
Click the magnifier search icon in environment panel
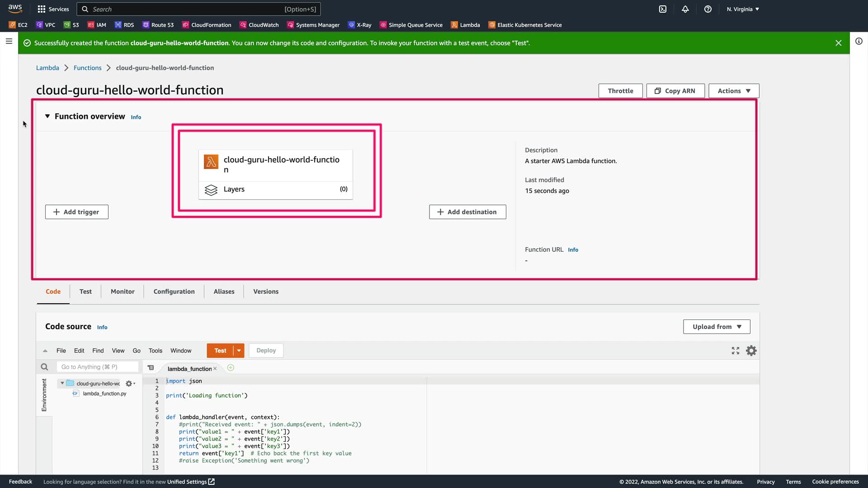pos(44,367)
